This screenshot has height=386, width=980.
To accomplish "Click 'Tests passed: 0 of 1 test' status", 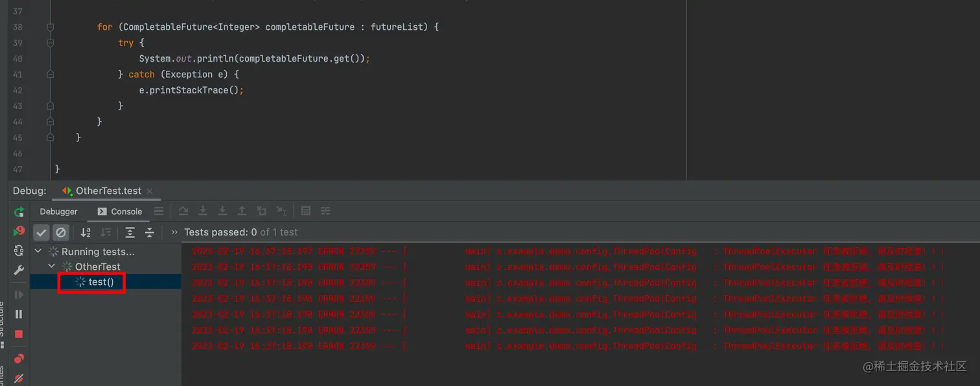I will click(241, 232).
